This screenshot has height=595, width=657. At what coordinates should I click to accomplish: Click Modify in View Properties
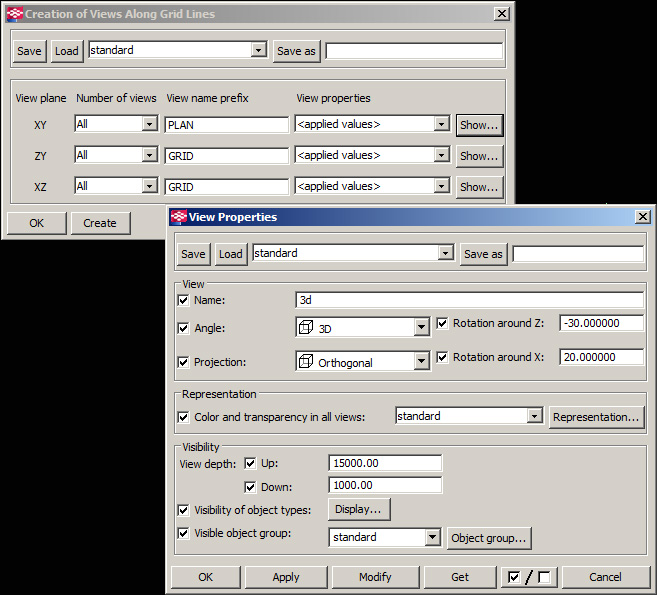point(375,577)
